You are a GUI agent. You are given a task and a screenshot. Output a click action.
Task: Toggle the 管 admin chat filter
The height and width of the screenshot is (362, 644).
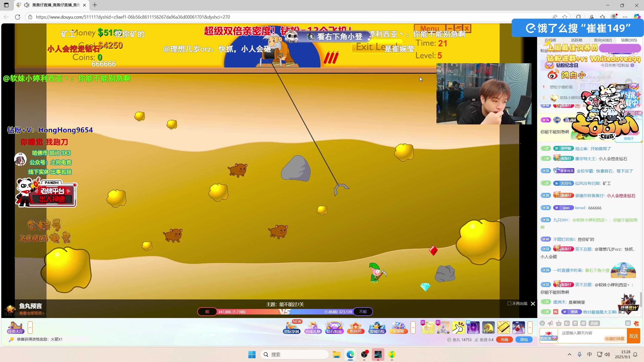(x=575, y=323)
